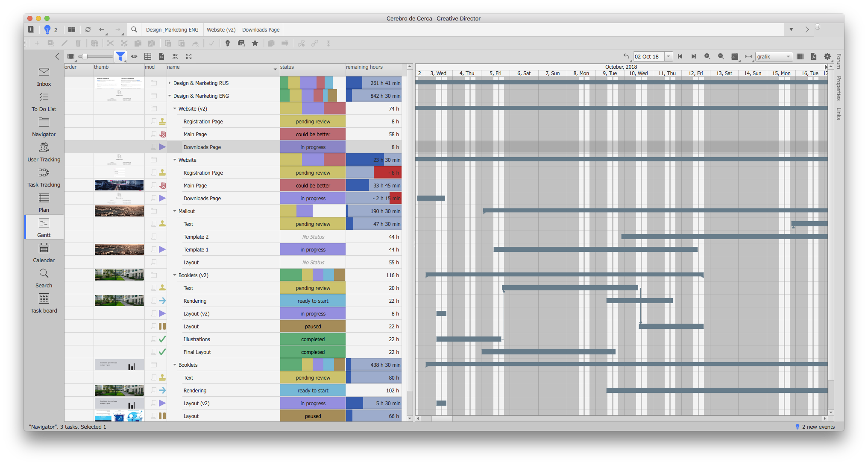Check the box for Illustrations task
868x465 pixels.
154,339
